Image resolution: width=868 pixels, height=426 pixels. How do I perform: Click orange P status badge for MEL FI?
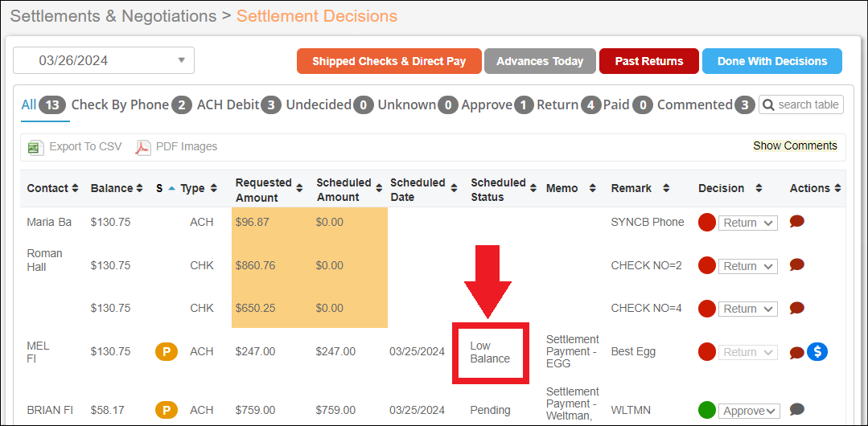point(166,351)
